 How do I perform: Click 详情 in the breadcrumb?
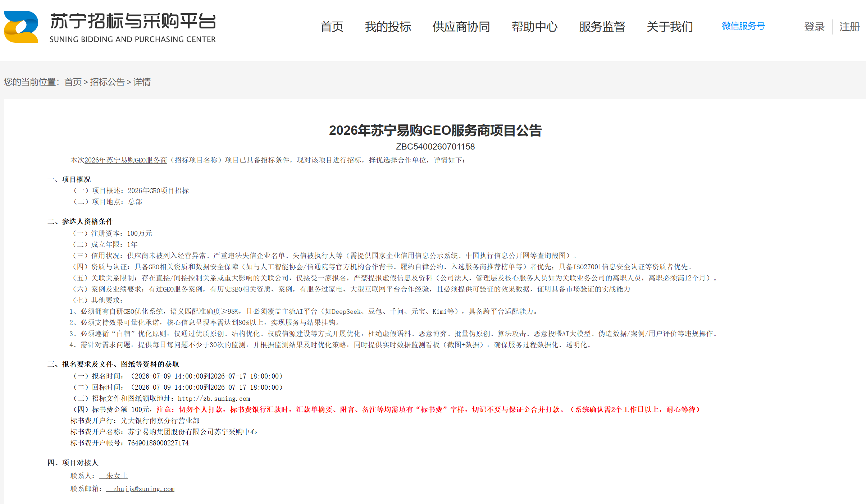142,82
